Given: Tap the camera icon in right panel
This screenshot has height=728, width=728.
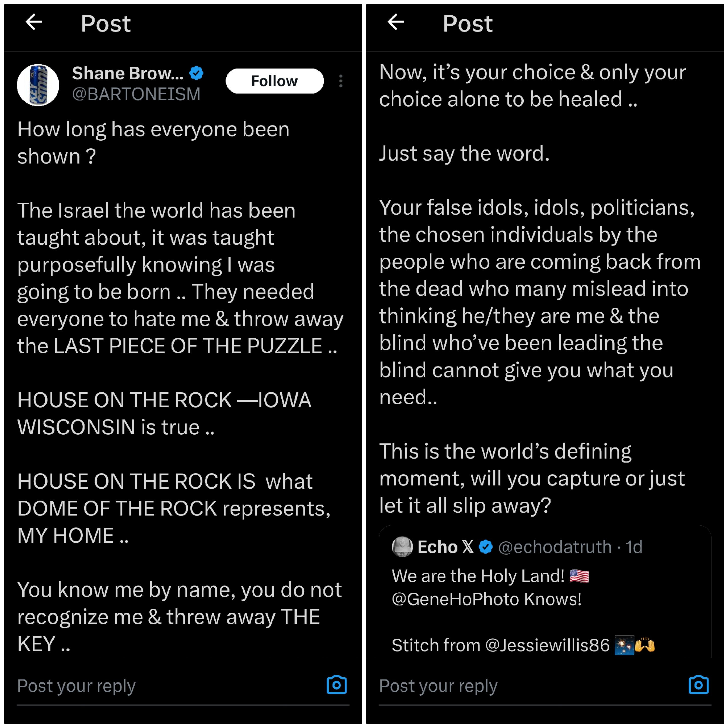Looking at the screenshot, I should (698, 685).
